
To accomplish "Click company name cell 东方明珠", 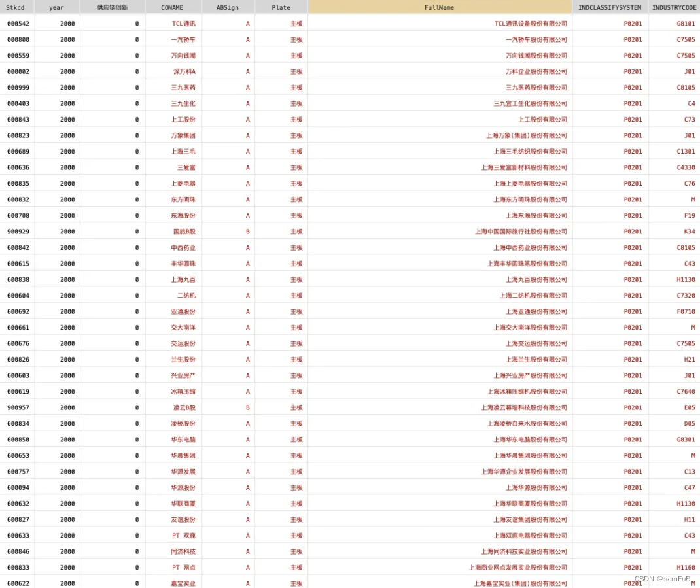I will click(x=183, y=199).
